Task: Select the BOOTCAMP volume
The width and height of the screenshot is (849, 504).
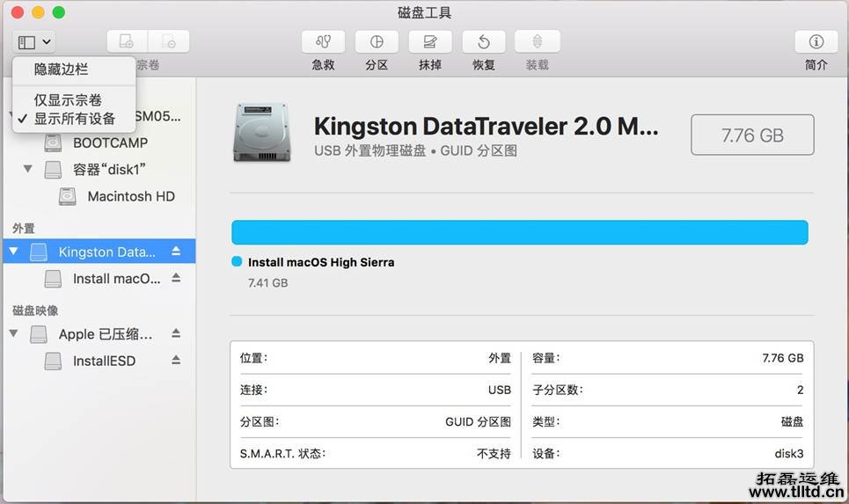Action: [x=110, y=142]
